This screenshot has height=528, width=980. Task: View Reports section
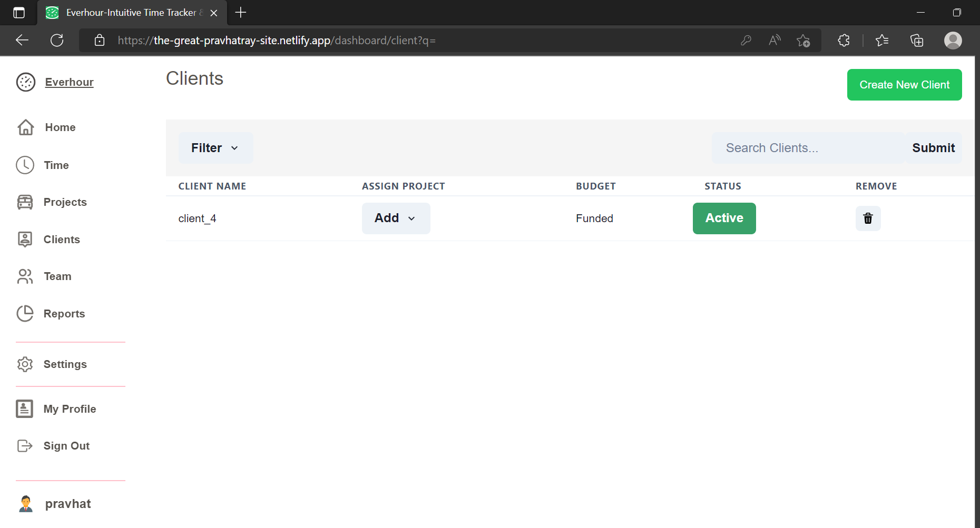64,314
